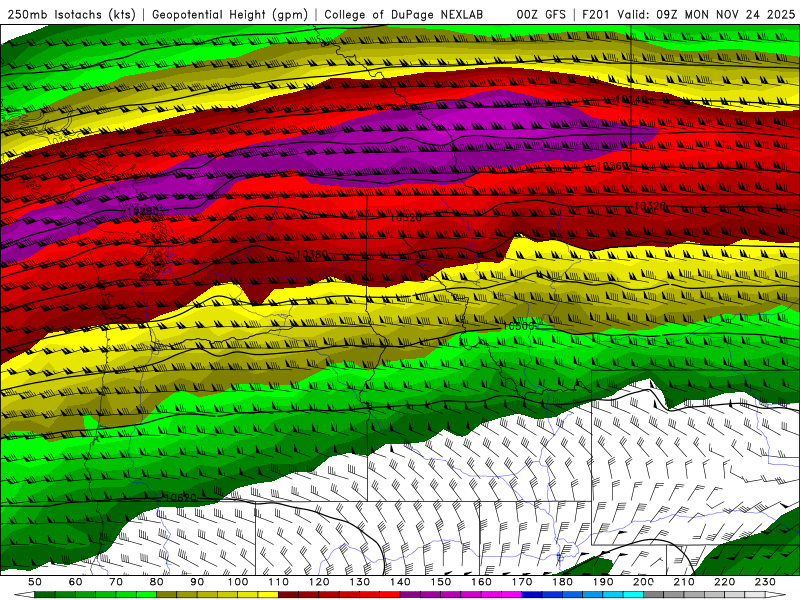Select the 60 value on the color scale
The height and width of the screenshot is (600, 800).
tap(76, 582)
